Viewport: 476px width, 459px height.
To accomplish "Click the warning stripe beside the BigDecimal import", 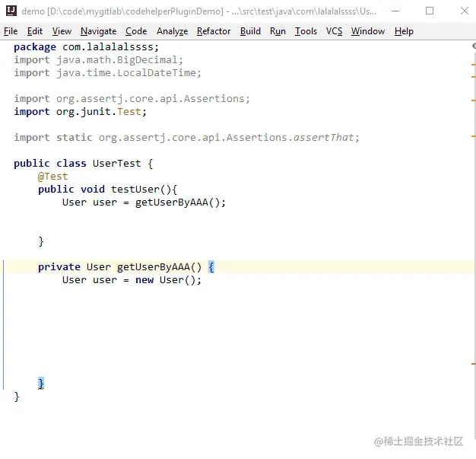I will click(473, 65).
